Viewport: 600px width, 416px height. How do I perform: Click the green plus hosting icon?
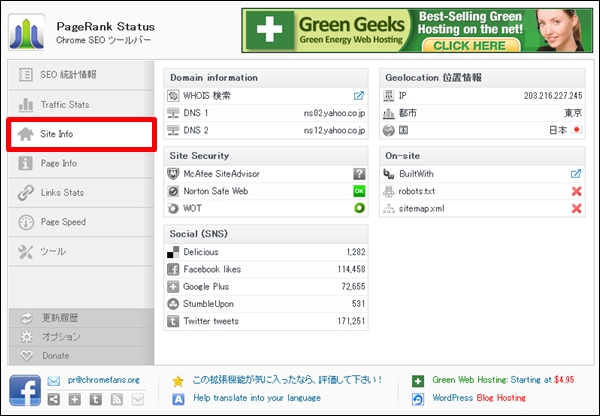[x=418, y=381]
